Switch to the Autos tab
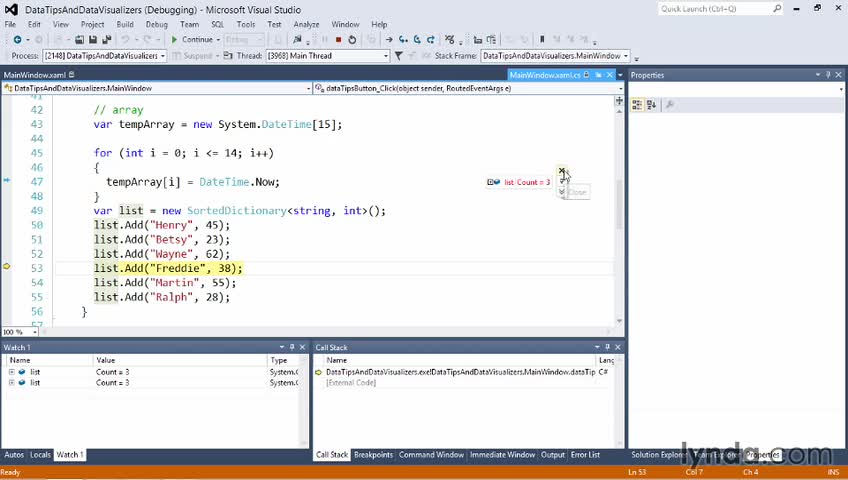 (14, 455)
